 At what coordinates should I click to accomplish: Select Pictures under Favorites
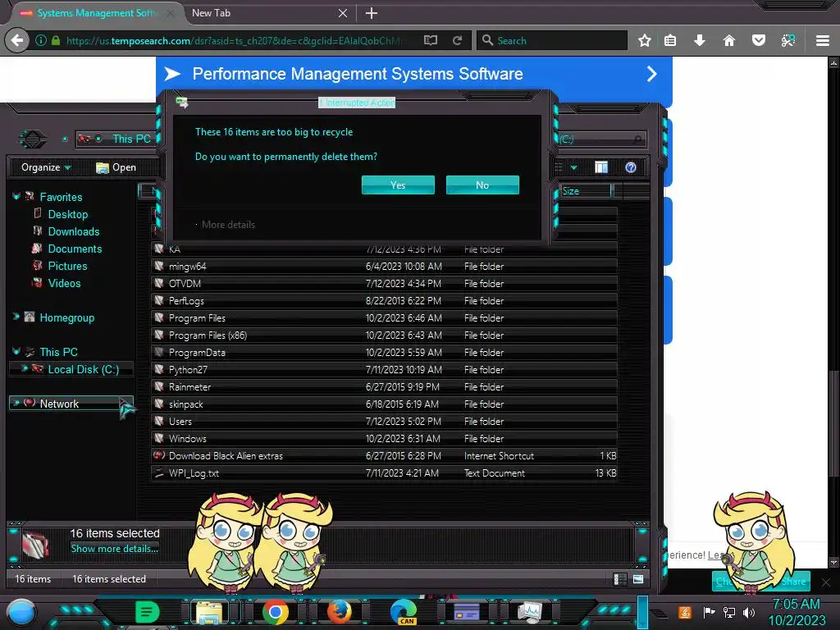click(x=67, y=266)
